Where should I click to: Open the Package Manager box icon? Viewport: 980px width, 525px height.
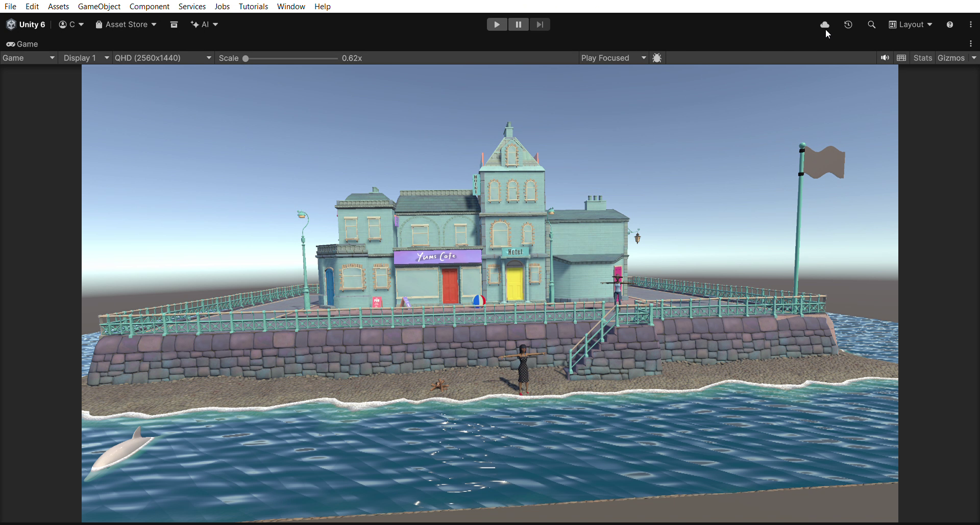pyautogui.click(x=174, y=25)
